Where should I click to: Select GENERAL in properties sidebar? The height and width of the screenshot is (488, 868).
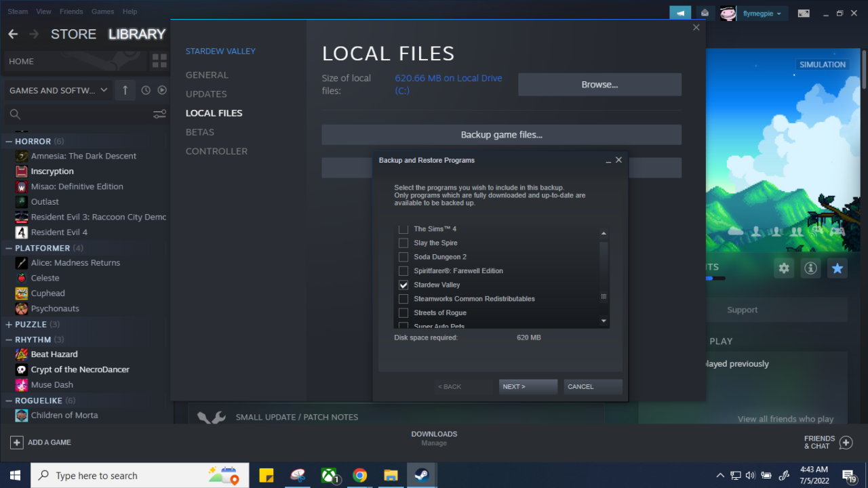coord(207,75)
